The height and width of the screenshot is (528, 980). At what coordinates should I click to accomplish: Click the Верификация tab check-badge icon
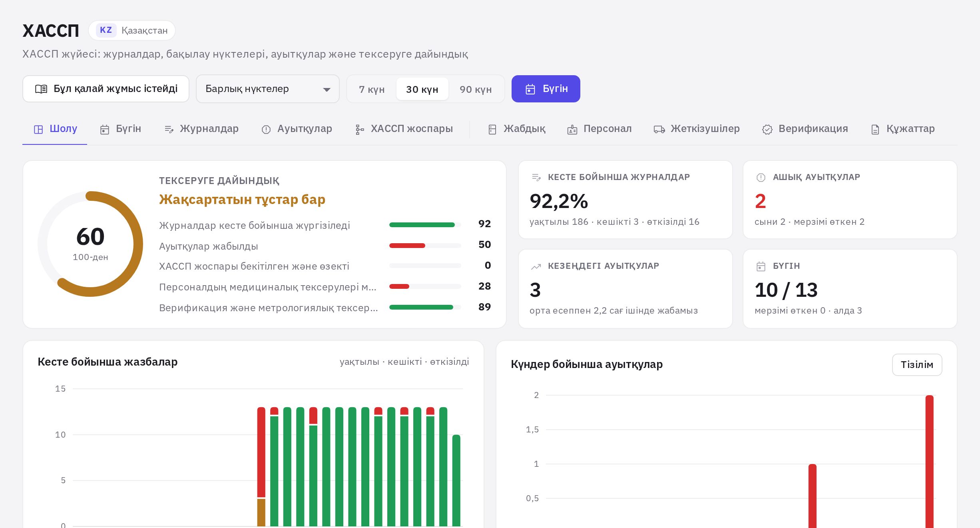click(767, 129)
